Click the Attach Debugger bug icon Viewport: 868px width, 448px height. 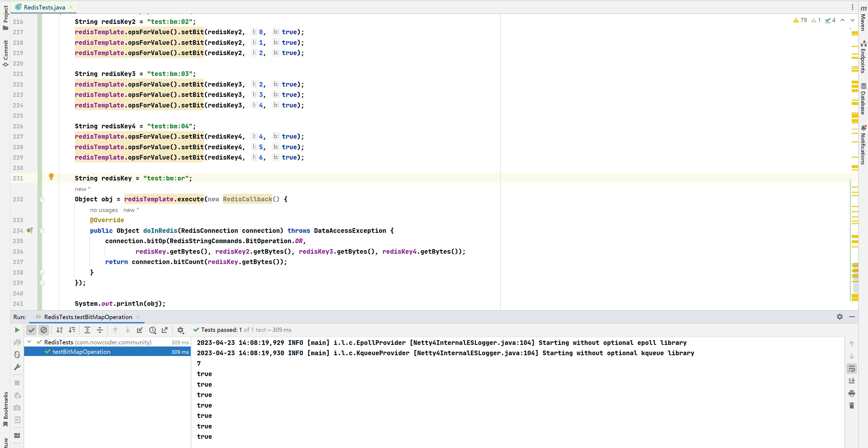17,395
